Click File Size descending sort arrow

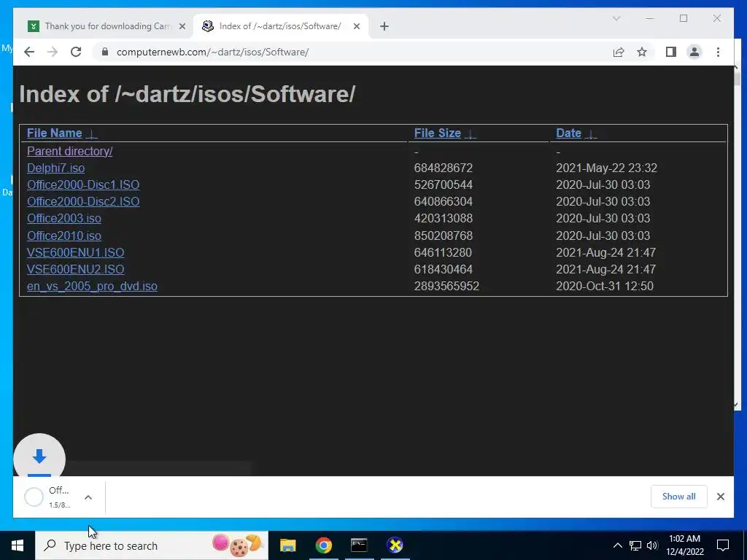pyautogui.click(x=471, y=134)
